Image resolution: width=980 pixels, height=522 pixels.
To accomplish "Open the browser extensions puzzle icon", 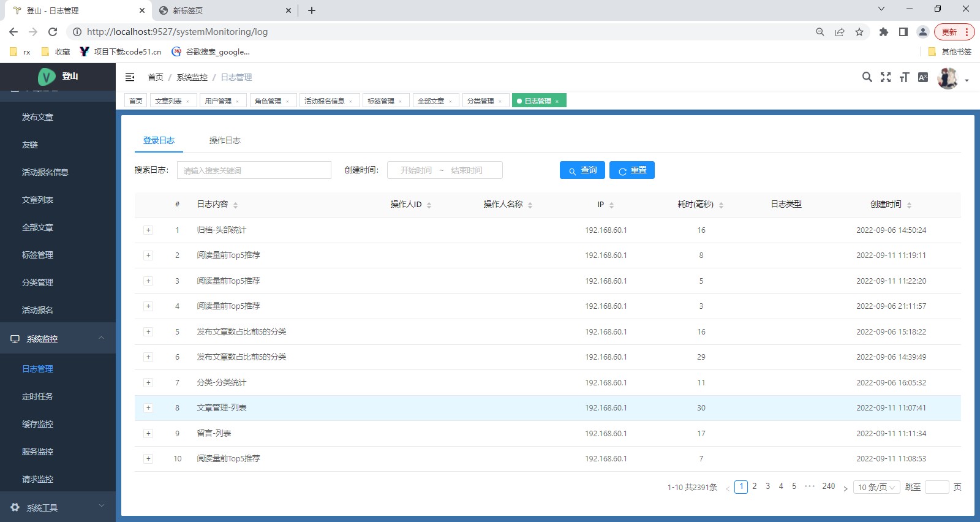I will [883, 32].
